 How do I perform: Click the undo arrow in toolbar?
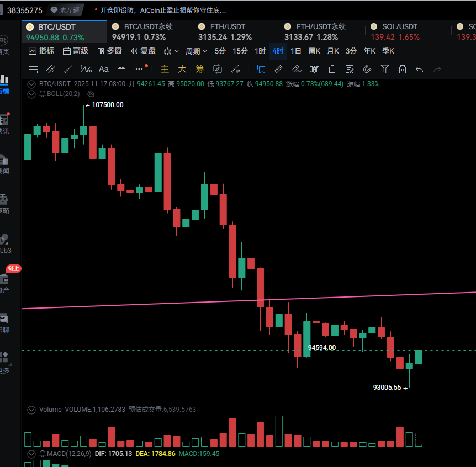pos(420,69)
